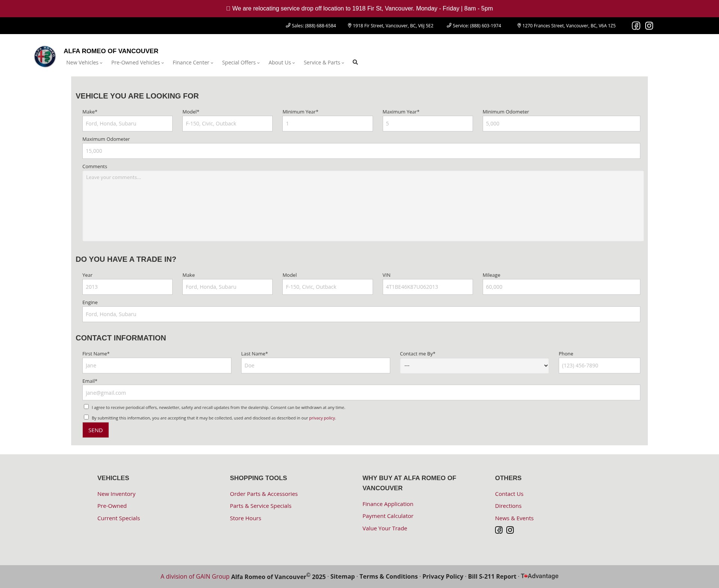Click the Alfa Romeo logo
This screenshot has width=719, height=588.
45,57
